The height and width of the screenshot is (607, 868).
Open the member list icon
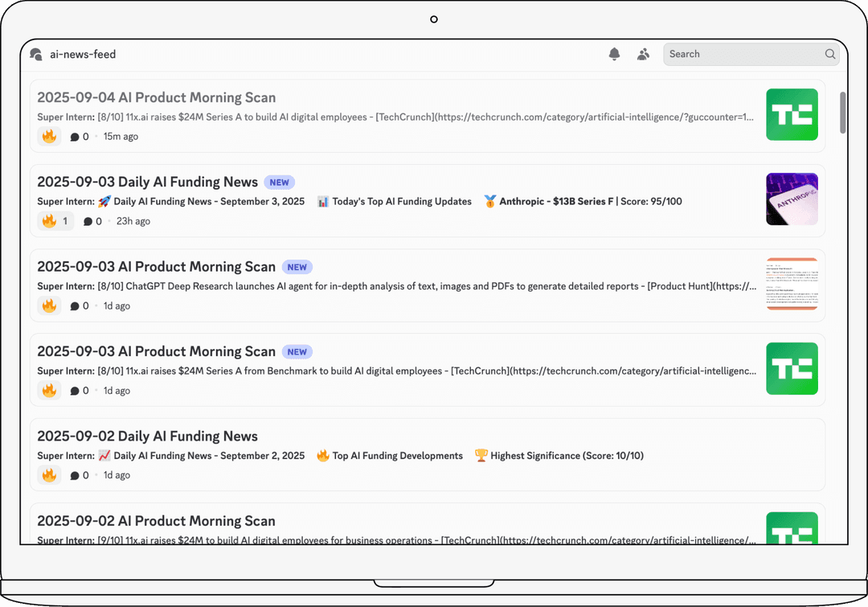(x=643, y=54)
